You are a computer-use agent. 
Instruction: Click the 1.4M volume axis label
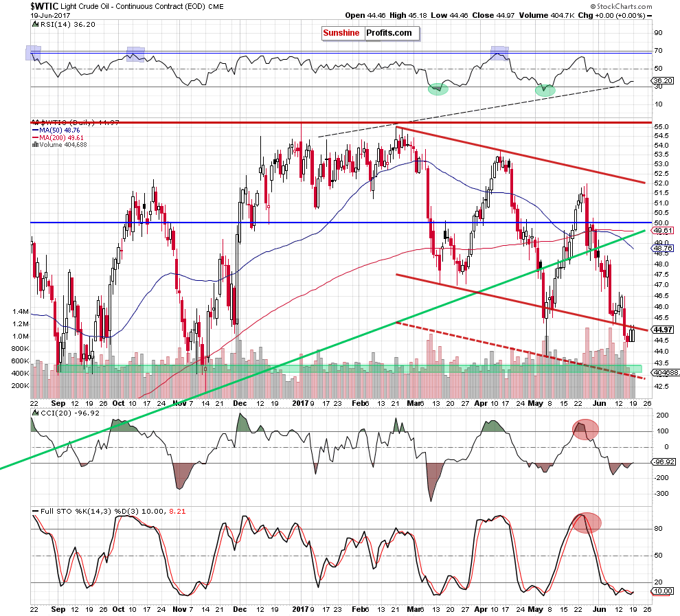21,312
